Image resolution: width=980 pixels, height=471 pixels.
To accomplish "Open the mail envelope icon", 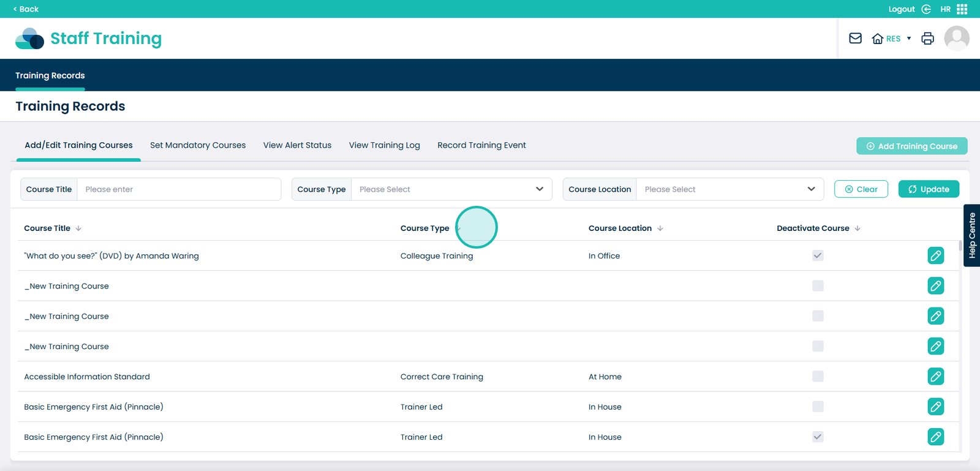I will click(855, 39).
